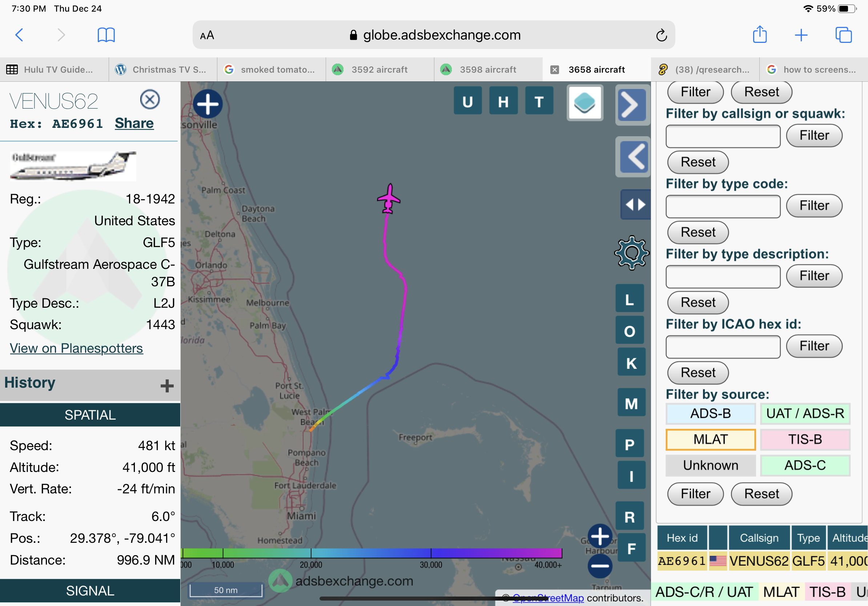Select the AE6961 VENUS62 table row
This screenshot has height=606, width=868.
763,561
